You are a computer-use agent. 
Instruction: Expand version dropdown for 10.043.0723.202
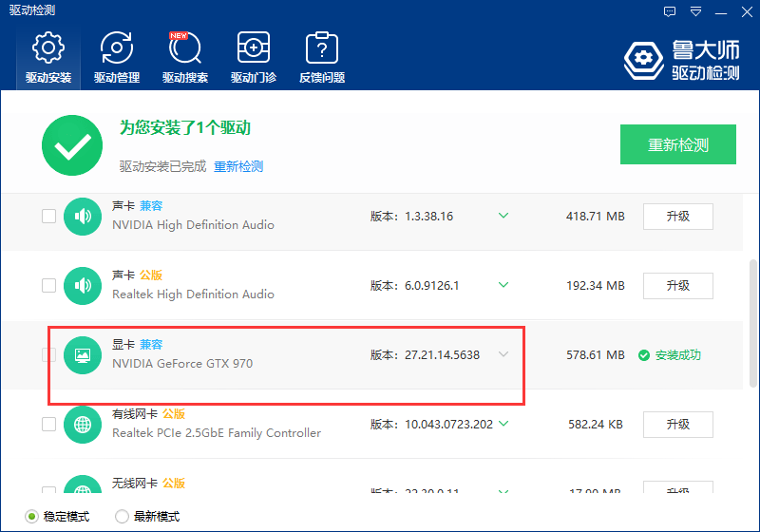pos(503,424)
